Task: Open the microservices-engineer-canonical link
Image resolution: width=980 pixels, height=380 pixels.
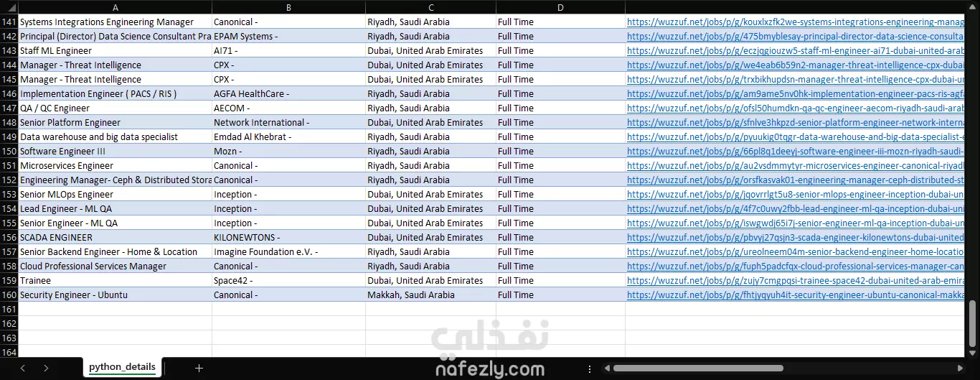Action: click(x=796, y=165)
